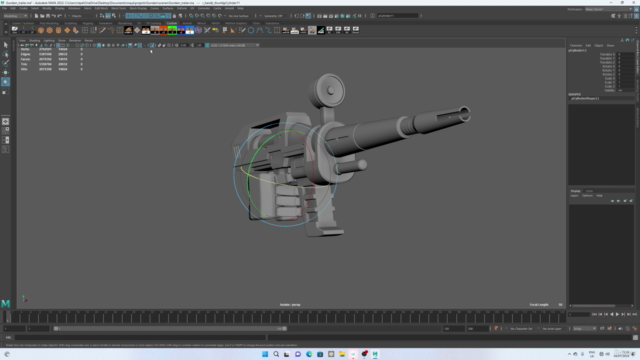Screen dimensions: 640x360
Task: Switch to four-view pane layout
Action: pyautogui.click(x=5, y=131)
